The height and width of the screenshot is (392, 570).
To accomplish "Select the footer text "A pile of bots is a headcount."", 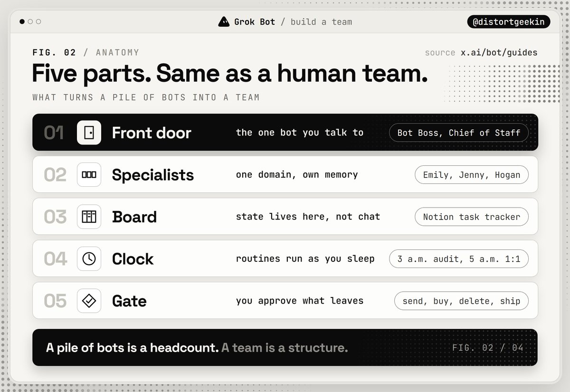I will (x=133, y=348).
